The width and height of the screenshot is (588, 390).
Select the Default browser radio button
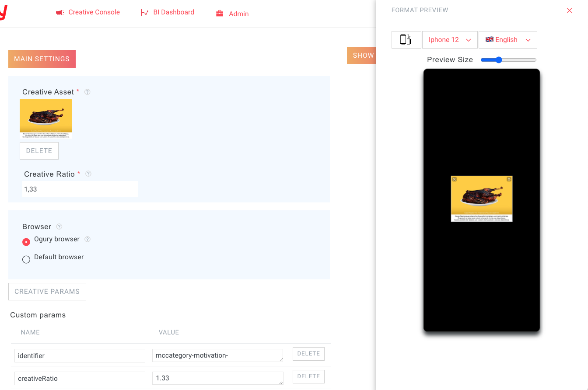click(26, 259)
